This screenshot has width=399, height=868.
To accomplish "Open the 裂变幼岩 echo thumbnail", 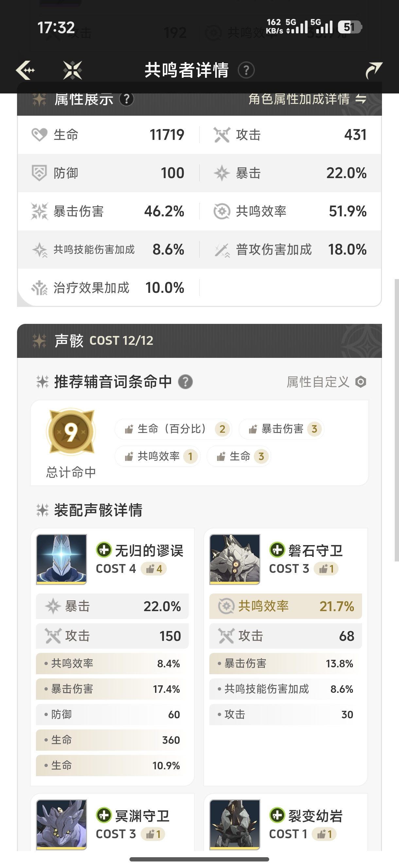I will tap(235, 824).
